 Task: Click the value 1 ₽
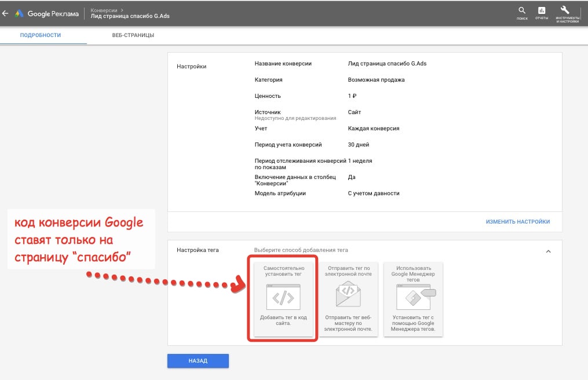pyautogui.click(x=352, y=96)
